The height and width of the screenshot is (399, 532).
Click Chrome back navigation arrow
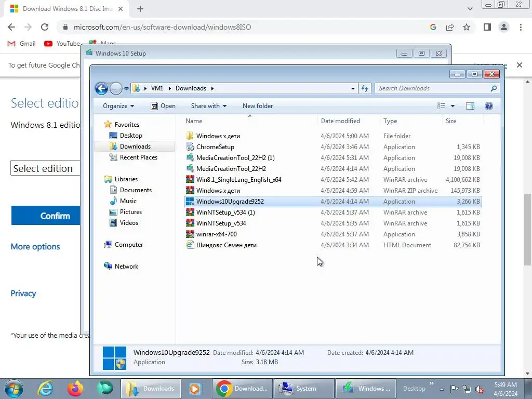tap(11, 27)
